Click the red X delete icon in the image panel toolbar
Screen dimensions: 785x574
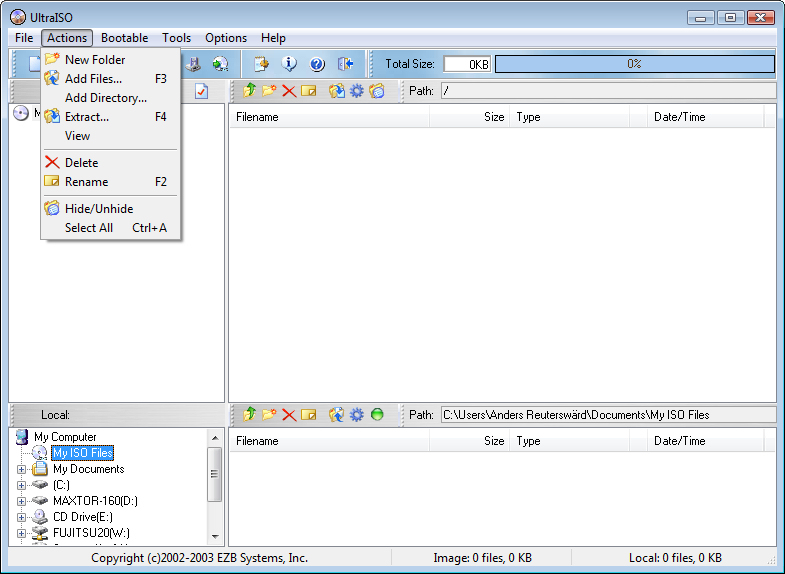click(289, 91)
